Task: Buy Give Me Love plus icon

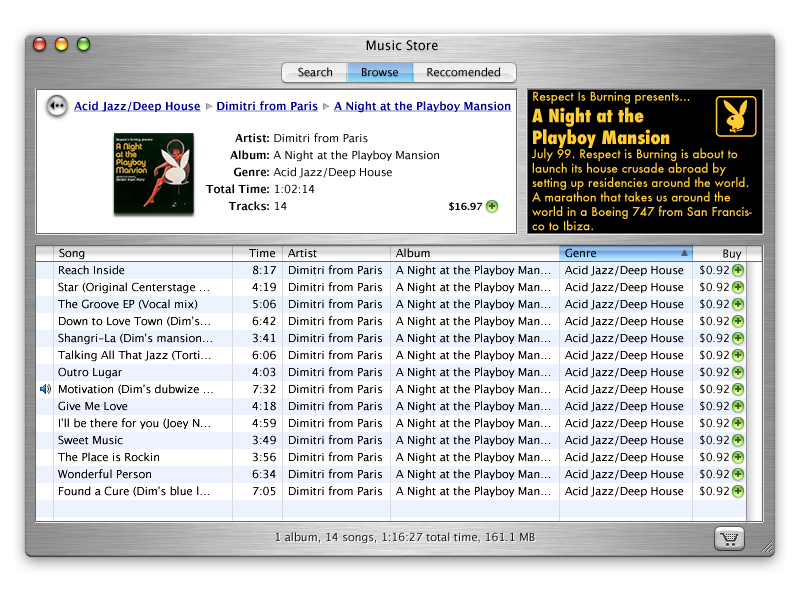Action: (x=738, y=406)
